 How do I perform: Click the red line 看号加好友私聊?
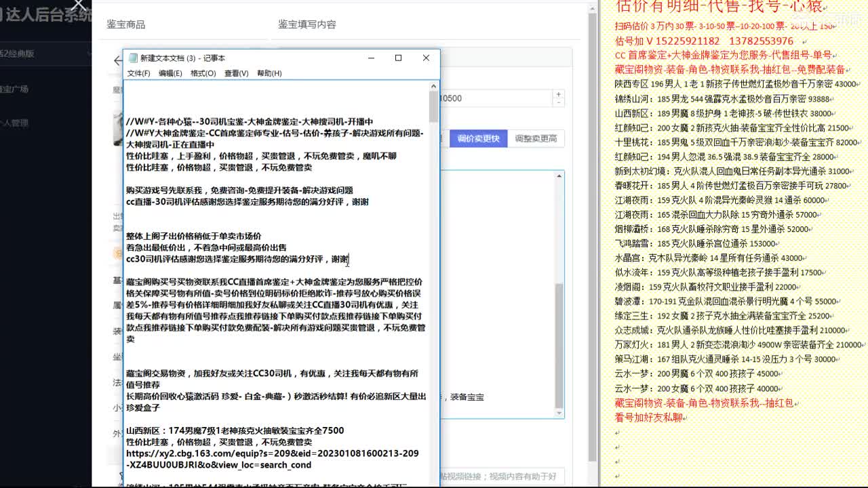tap(648, 418)
